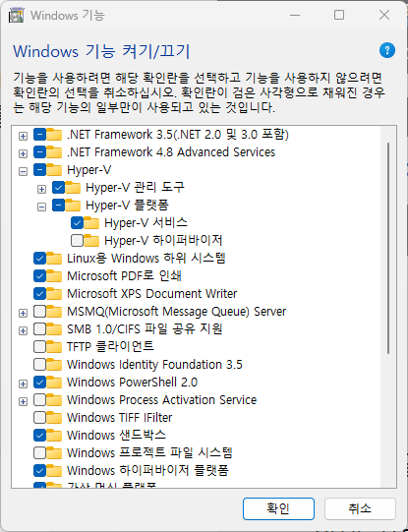Click the blue help question mark icon
The image size is (408, 532).
pyautogui.click(x=387, y=51)
